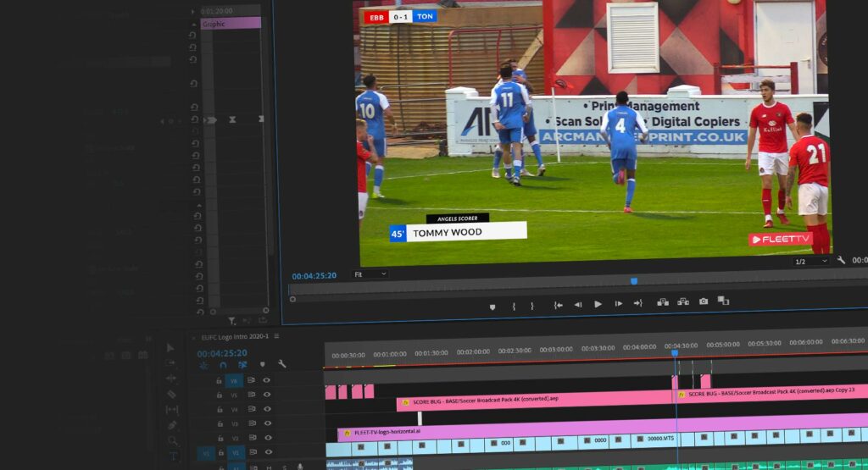
Task: Click the blue playhead on monitor scrub bar
Action: (x=634, y=281)
